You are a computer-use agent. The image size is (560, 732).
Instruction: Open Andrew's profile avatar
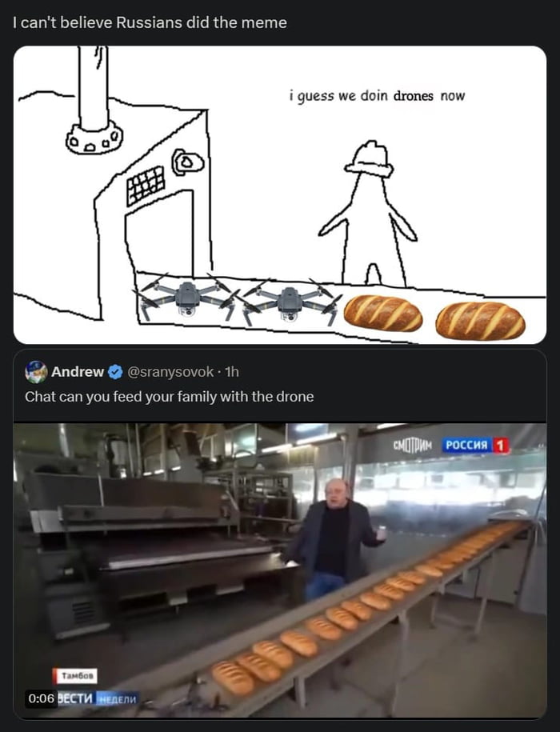point(36,372)
